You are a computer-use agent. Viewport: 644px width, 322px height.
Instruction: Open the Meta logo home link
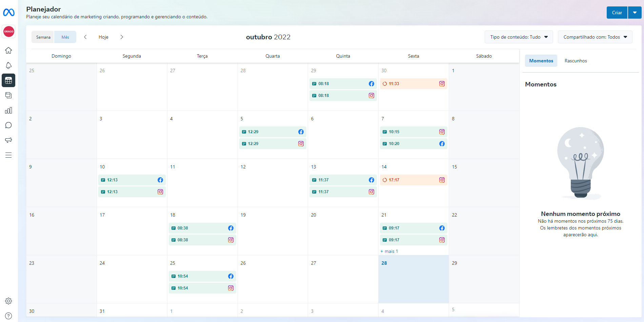[8, 12]
